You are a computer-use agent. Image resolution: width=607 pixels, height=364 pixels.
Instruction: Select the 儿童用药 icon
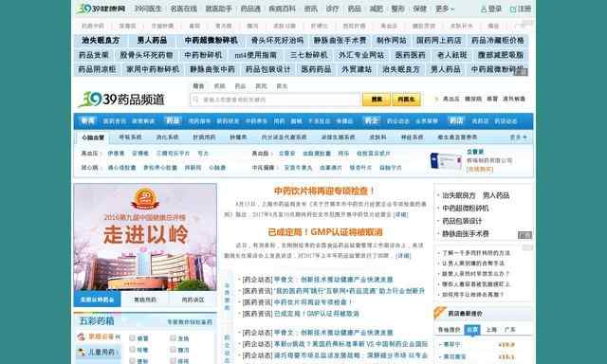[x=81, y=352]
